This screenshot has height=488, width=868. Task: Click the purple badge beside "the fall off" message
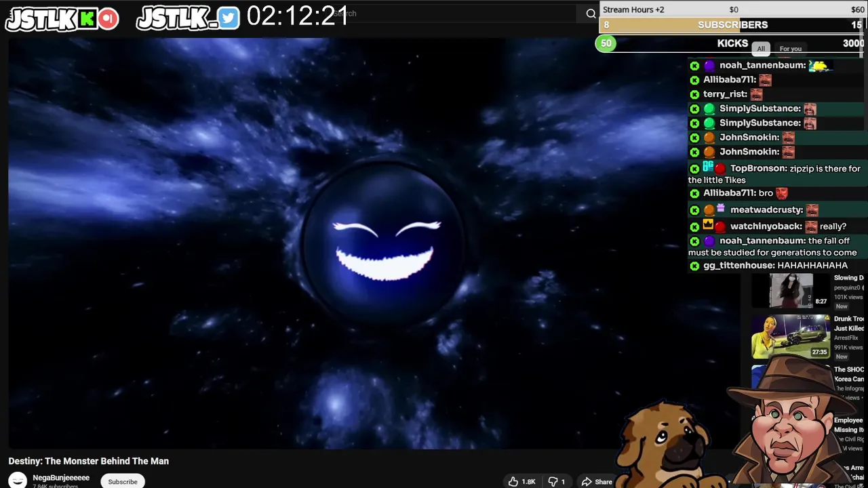pyautogui.click(x=709, y=241)
